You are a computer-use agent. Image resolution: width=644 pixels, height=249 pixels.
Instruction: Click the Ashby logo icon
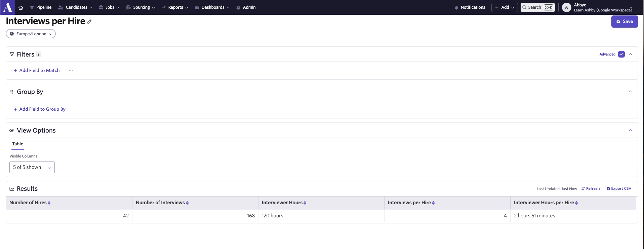point(7,7)
